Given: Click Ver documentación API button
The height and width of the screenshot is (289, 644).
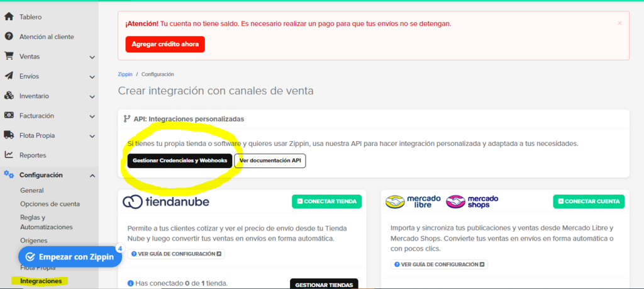Looking at the screenshot, I should [270, 161].
